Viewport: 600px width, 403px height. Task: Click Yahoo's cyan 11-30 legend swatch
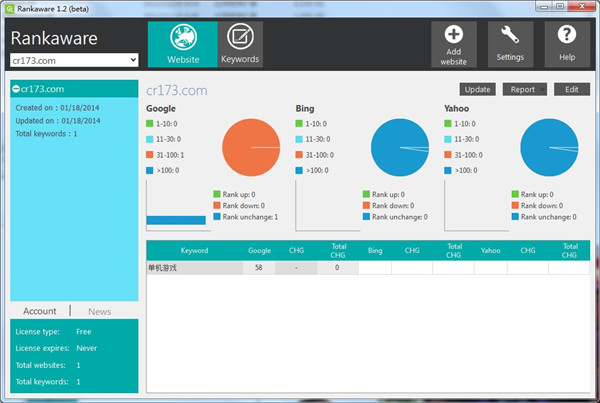click(448, 139)
